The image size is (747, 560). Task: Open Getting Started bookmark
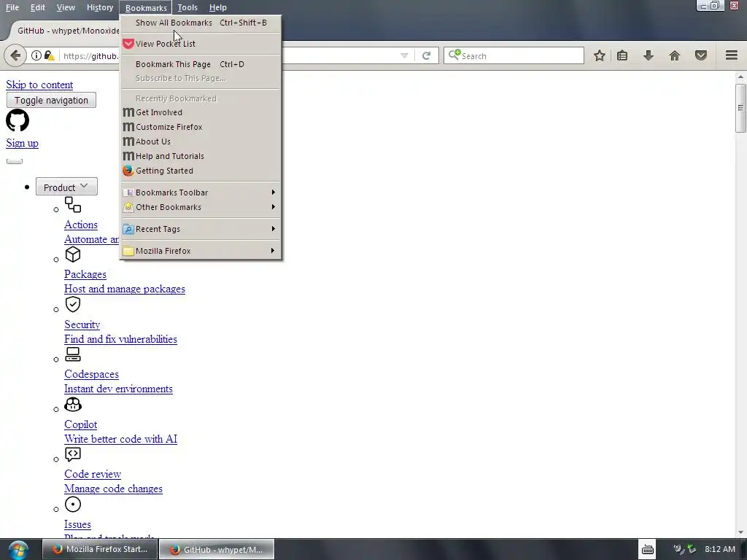(x=201, y=171)
